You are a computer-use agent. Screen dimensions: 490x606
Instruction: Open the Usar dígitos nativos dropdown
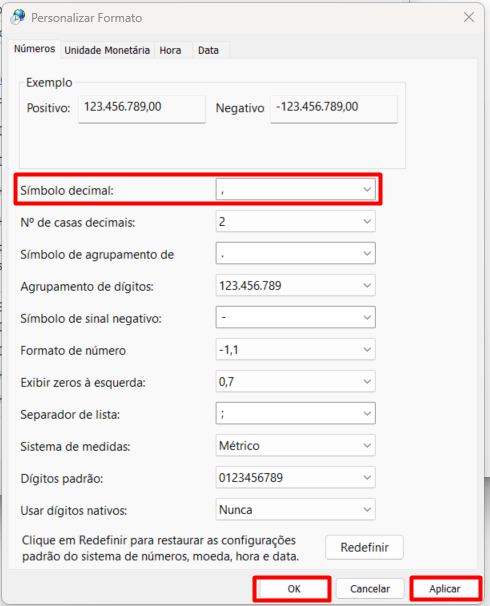pyautogui.click(x=296, y=510)
